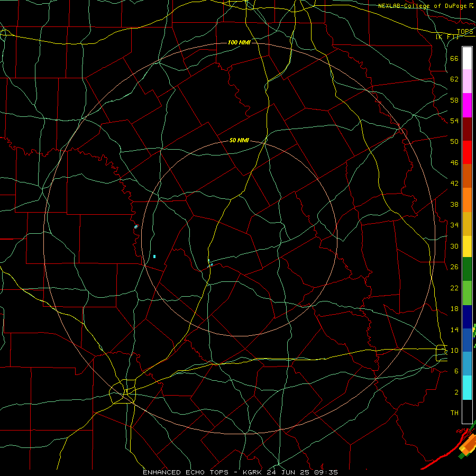Click the "KGRK" radar site identifier
The height and width of the screenshot is (476, 476).
(252, 472)
